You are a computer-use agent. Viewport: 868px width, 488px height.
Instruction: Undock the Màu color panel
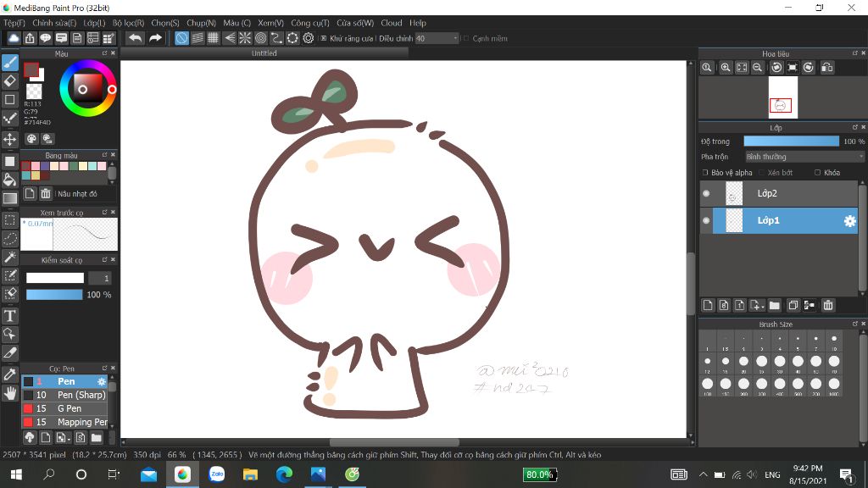tap(104, 53)
